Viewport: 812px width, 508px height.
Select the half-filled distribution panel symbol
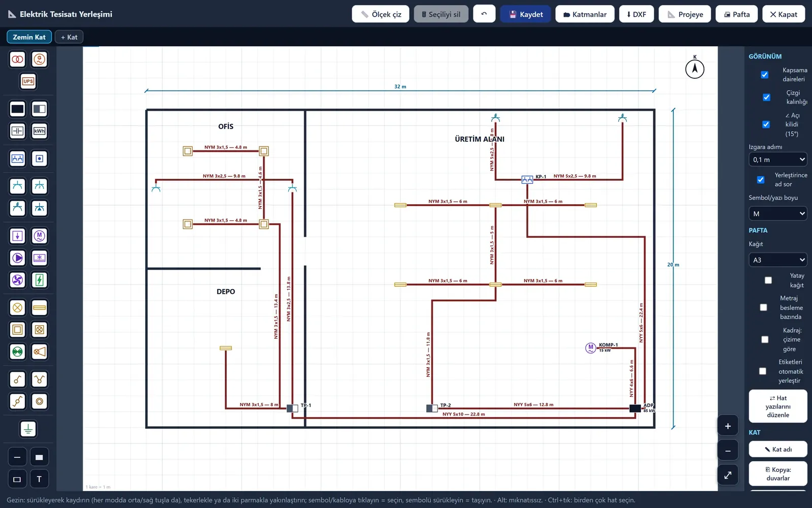[x=40, y=109]
